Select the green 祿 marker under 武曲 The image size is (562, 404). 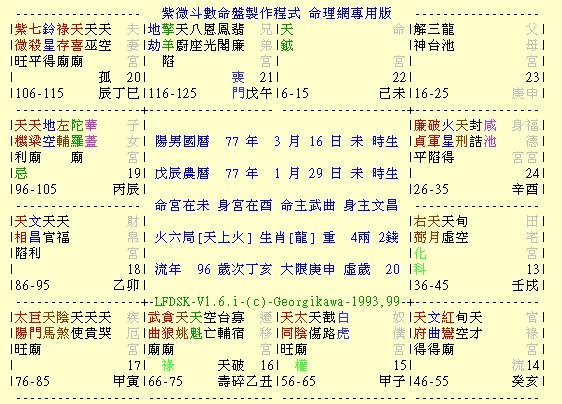(x=168, y=365)
